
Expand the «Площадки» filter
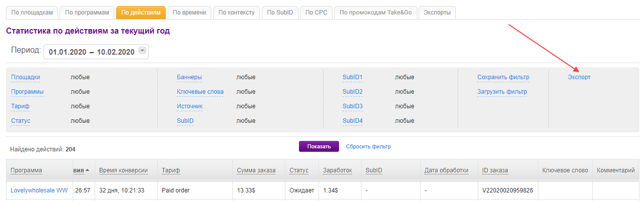pos(26,77)
